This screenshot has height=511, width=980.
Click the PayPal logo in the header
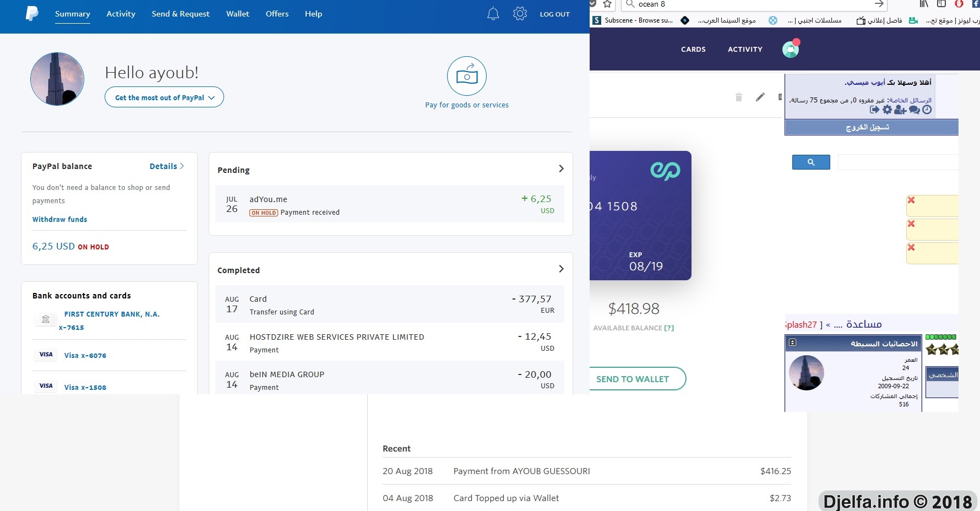point(32,13)
